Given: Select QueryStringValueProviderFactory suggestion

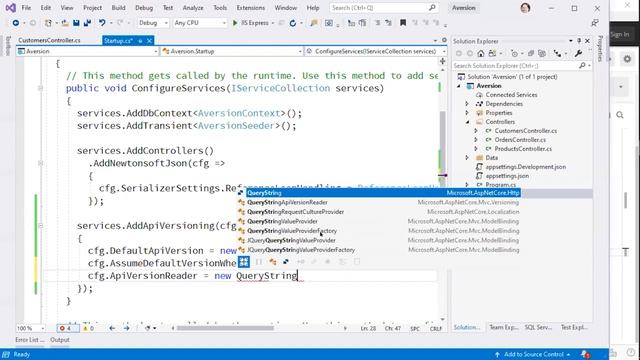Looking at the screenshot, I should pos(379,231).
